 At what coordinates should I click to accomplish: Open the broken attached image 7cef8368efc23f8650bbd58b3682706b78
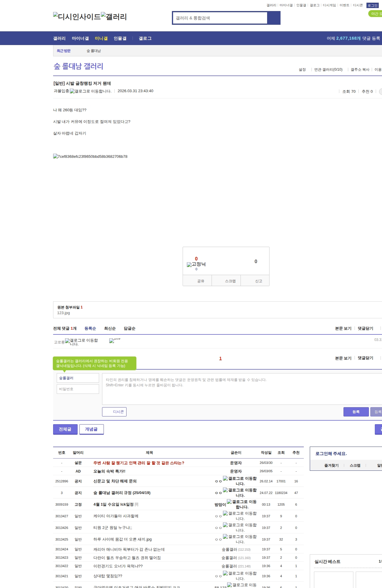(x=90, y=156)
